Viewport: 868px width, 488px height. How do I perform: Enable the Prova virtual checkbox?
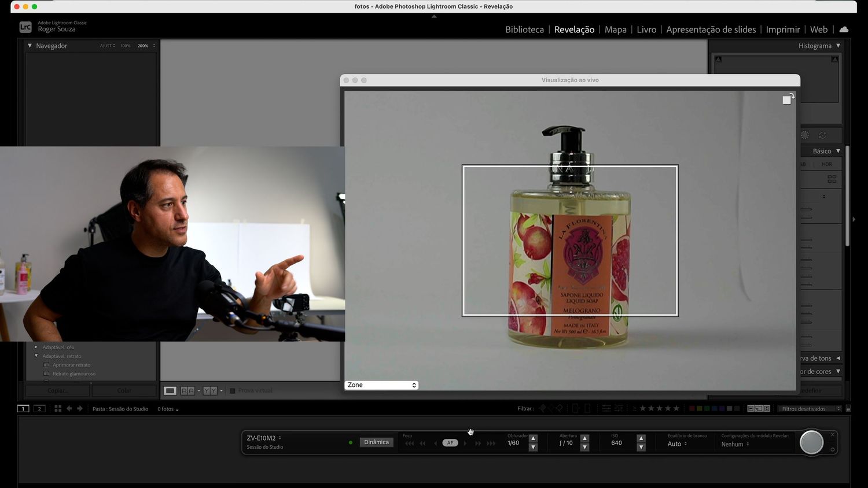click(x=233, y=391)
